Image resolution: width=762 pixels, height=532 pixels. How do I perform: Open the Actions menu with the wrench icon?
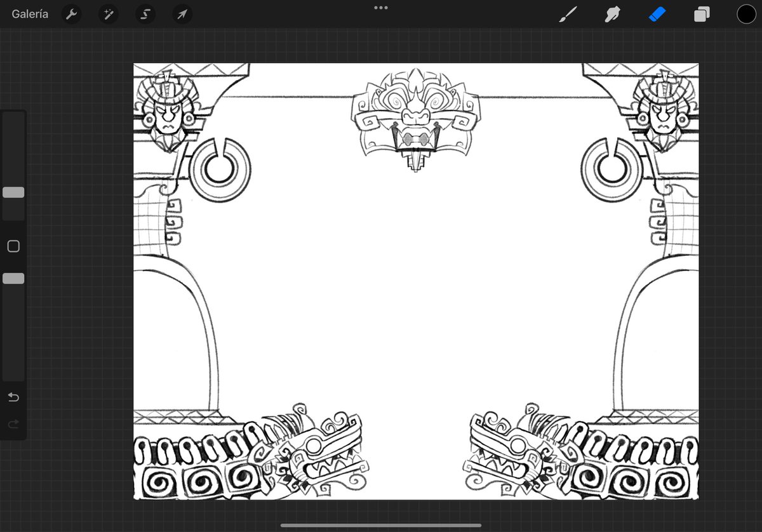[71, 13]
